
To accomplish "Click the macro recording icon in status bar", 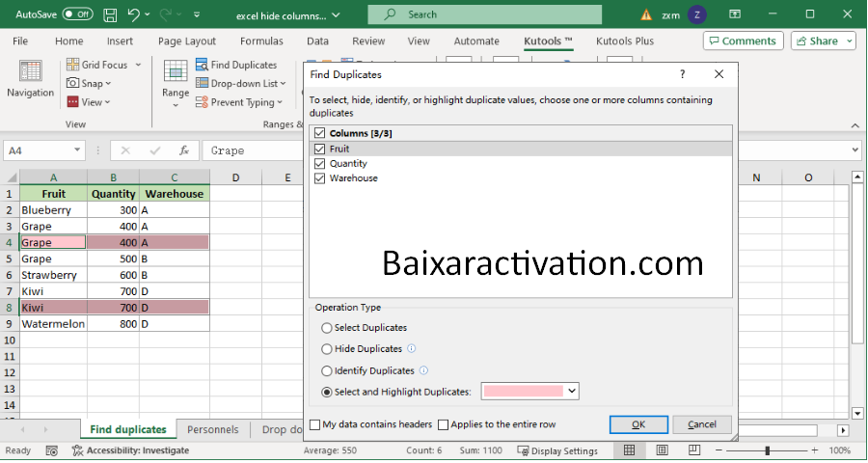I will 51,450.
